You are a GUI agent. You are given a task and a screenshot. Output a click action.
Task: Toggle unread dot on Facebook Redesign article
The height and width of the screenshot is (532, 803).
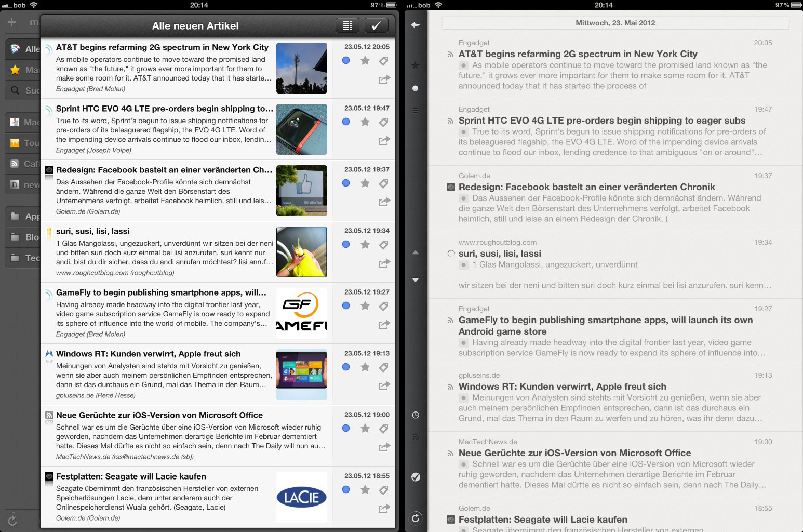pos(346,183)
